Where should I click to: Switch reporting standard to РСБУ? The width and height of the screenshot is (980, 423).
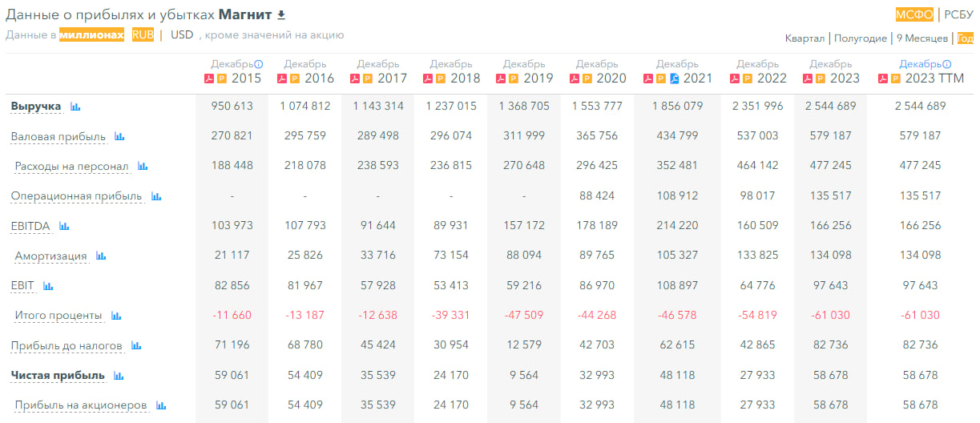pos(958,14)
